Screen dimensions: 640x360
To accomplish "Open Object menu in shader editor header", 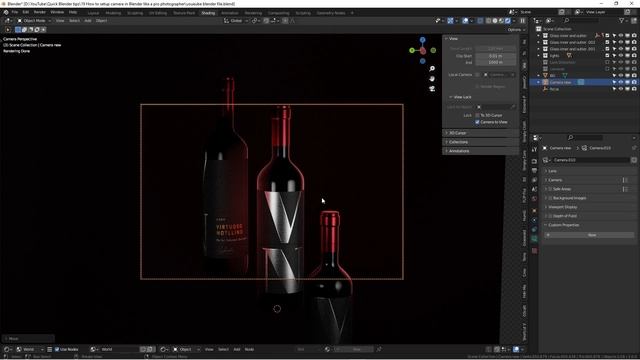I will click(x=186, y=349).
